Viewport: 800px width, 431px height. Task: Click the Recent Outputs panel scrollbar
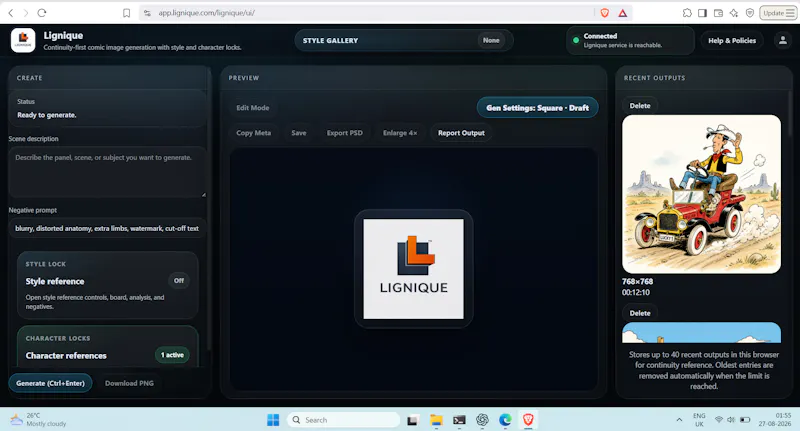(790, 115)
